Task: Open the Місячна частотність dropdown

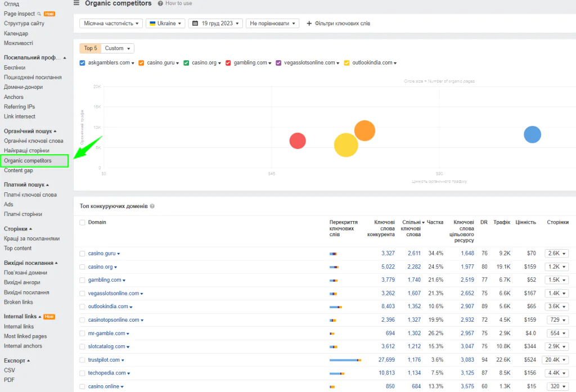Action: [x=111, y=24]
